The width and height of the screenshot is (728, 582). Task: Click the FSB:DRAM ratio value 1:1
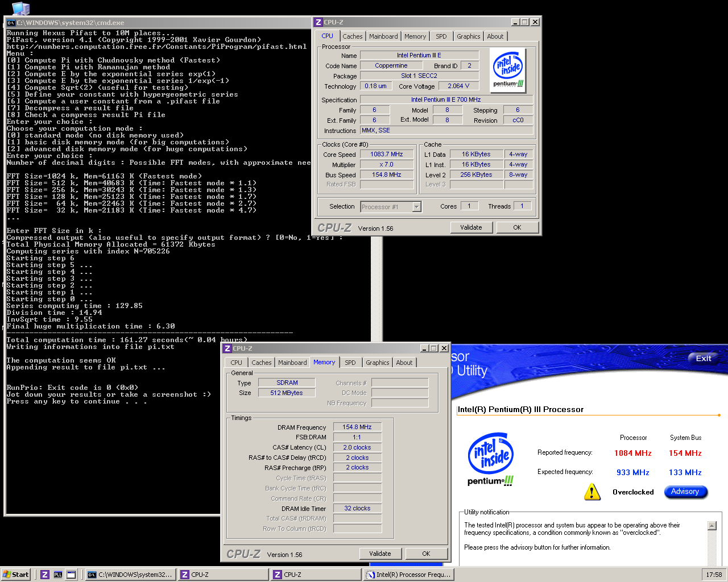pyautogui.click(x=357, y=438)
